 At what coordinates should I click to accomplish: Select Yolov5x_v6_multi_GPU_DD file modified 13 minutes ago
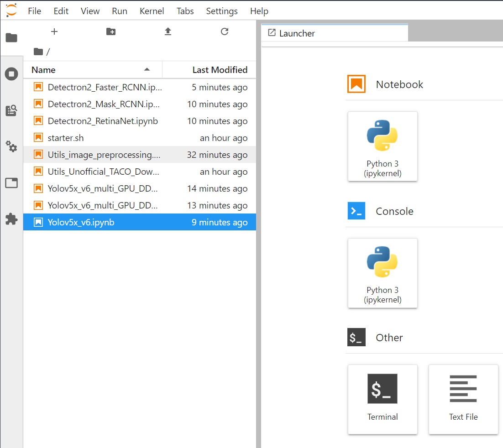(x=140, y=205)
